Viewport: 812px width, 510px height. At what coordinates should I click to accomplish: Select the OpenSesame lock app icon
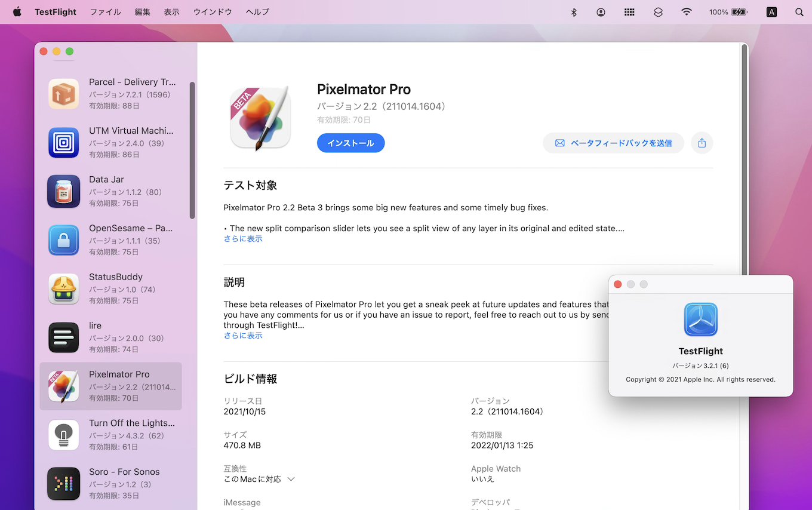[64, 240]
